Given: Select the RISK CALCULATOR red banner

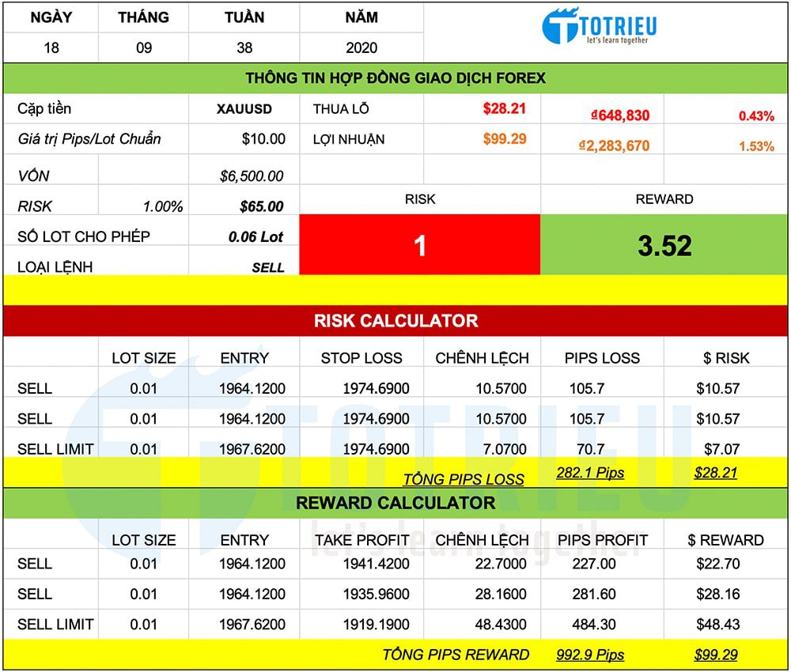Looking at the screenshot, I should [395, 321].
